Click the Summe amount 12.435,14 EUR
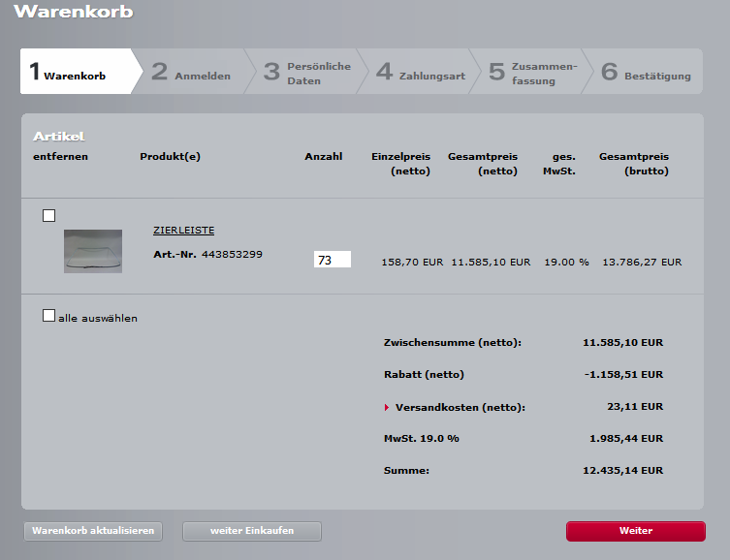The image size is (730, 560). tap(622, 471)
